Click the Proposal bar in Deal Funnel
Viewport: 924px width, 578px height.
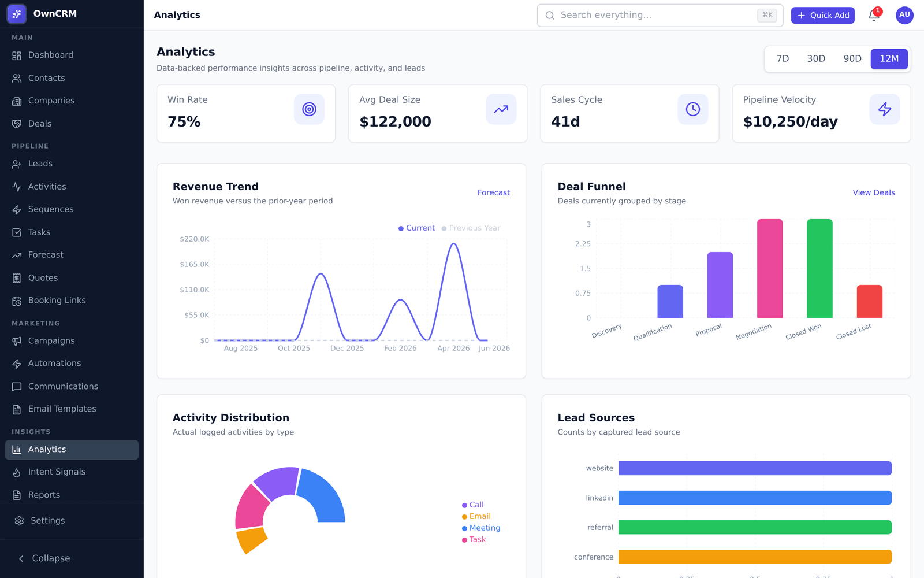(720, 285)
